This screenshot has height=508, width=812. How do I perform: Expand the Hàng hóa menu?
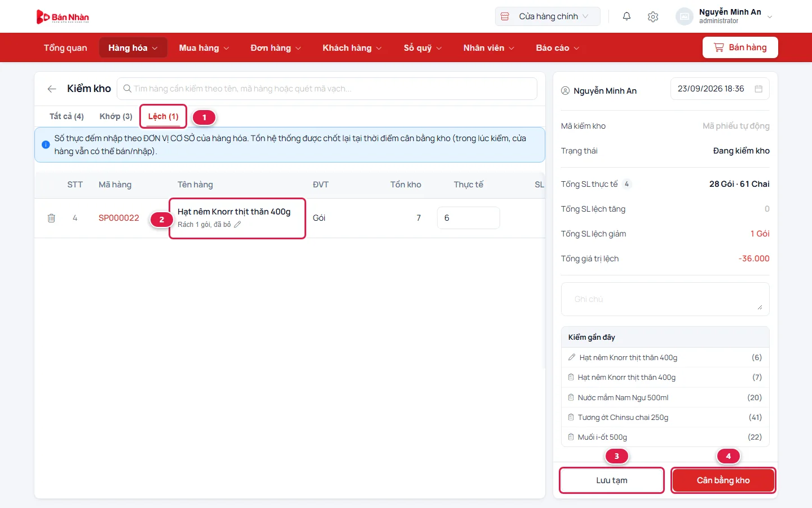[x=133, y=48]
